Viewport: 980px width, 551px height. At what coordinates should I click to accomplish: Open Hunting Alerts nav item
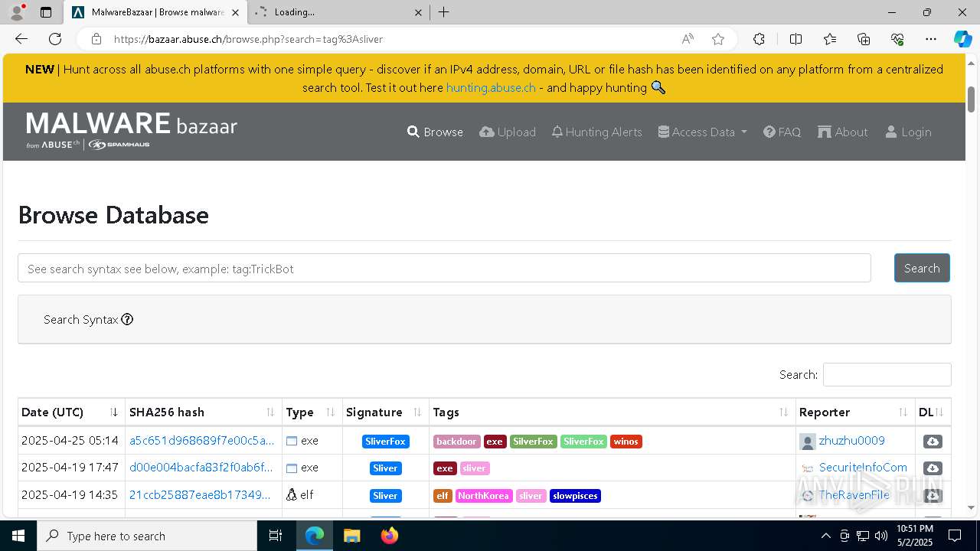(x=596, y=132)
